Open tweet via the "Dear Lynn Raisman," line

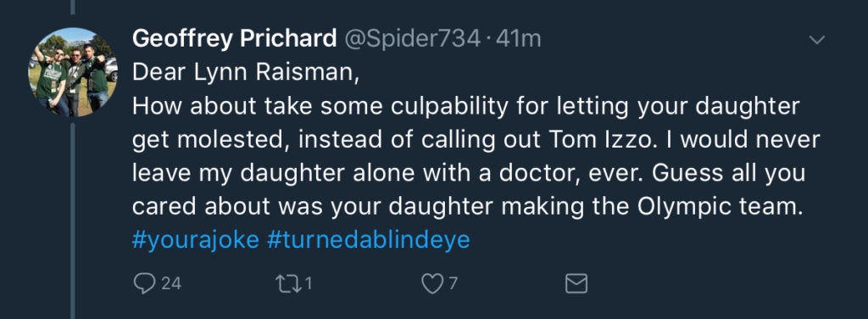[x=246, y=73]
